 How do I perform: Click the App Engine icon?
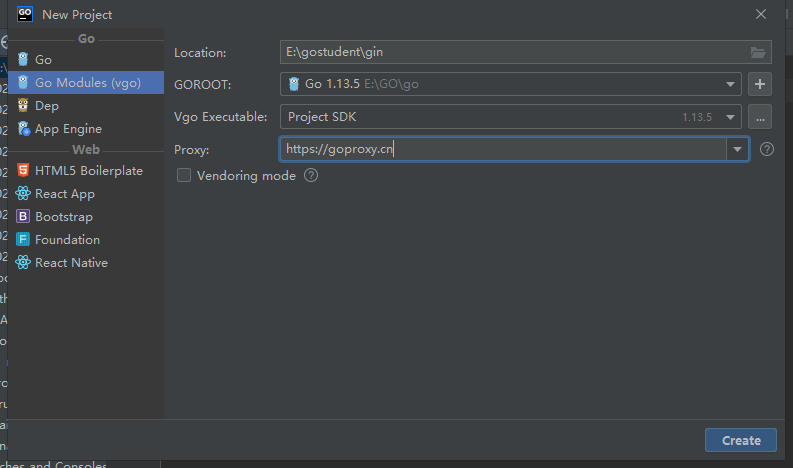click(x=23, y=129)
